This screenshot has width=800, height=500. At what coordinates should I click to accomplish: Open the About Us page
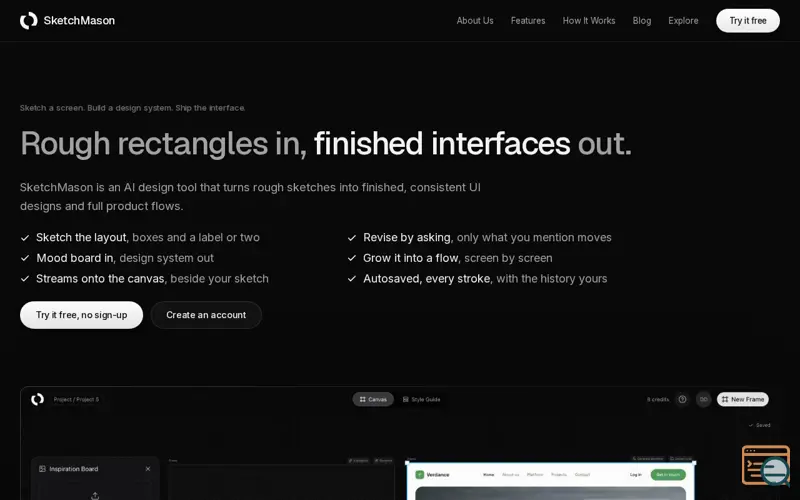point(474,20)
